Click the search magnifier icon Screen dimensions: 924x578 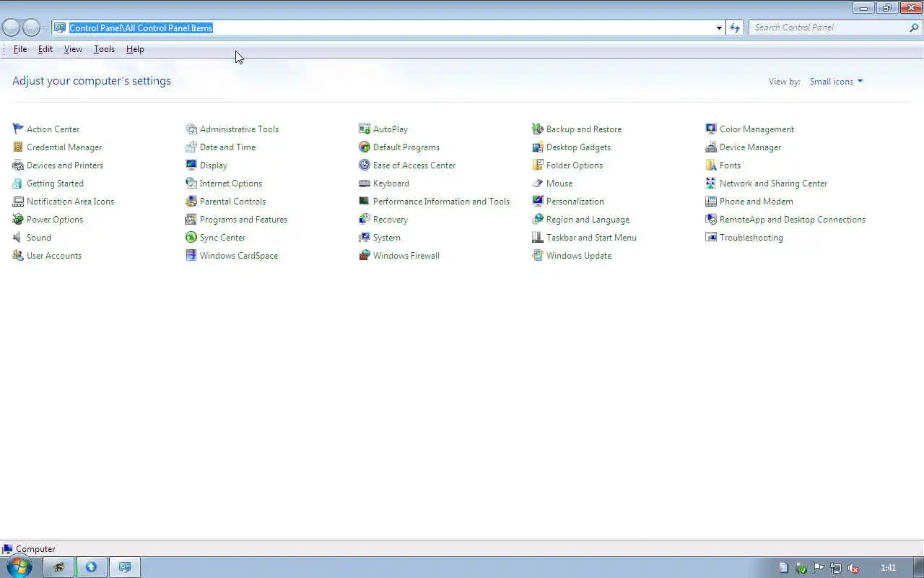click(915, 27)
